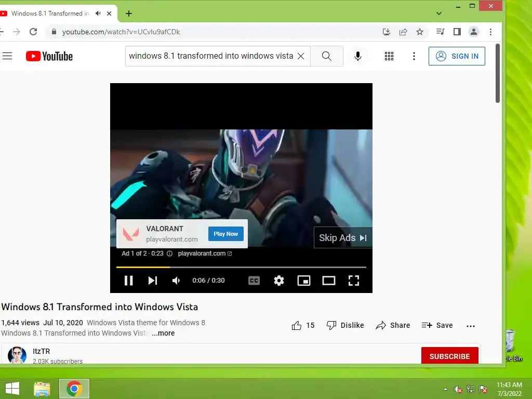Image resolution: width=532 pixels, height=399 pixels.
Task: Select the Windows 8.1 Transformed tab
Action: [x=50, y=13]
